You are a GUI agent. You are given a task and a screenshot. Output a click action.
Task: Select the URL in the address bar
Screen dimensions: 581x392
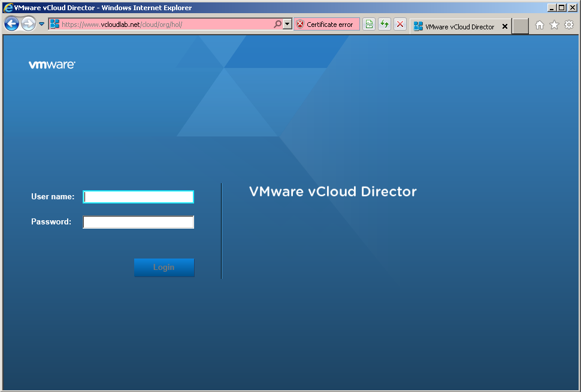[122, 25]
